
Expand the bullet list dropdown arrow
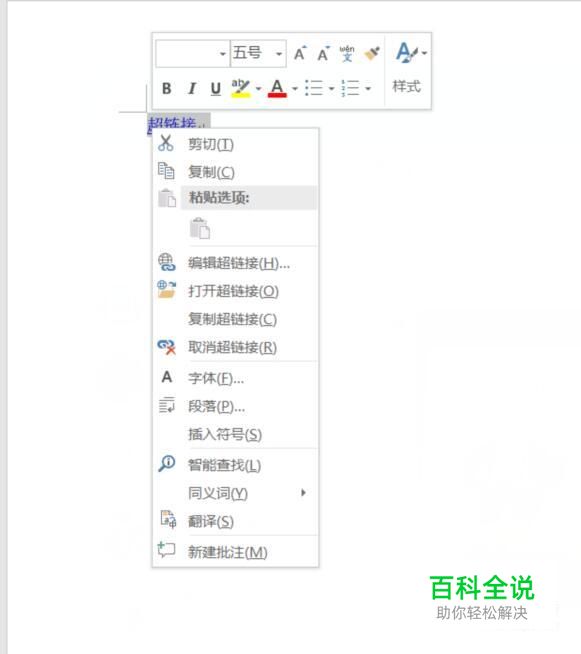[332, 88]
